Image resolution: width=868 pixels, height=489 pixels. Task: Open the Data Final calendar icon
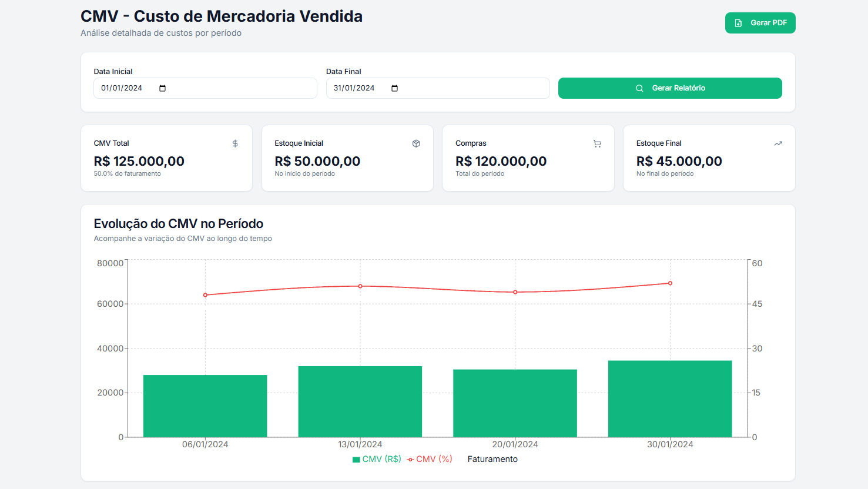click(394, 88)
